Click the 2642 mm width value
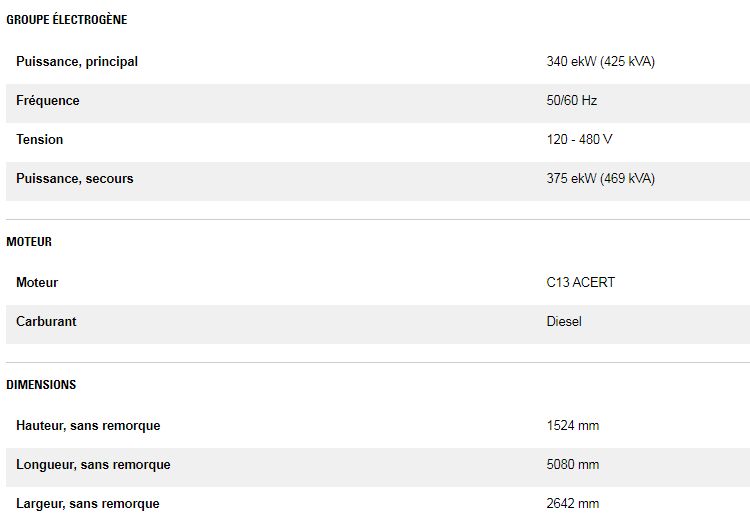The width and height of the screenshot is (750, 527). click(573, 504)
